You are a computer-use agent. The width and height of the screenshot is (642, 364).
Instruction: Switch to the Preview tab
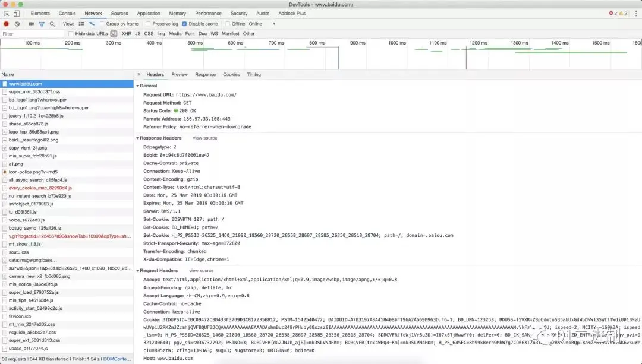click(x=180, y=74)
